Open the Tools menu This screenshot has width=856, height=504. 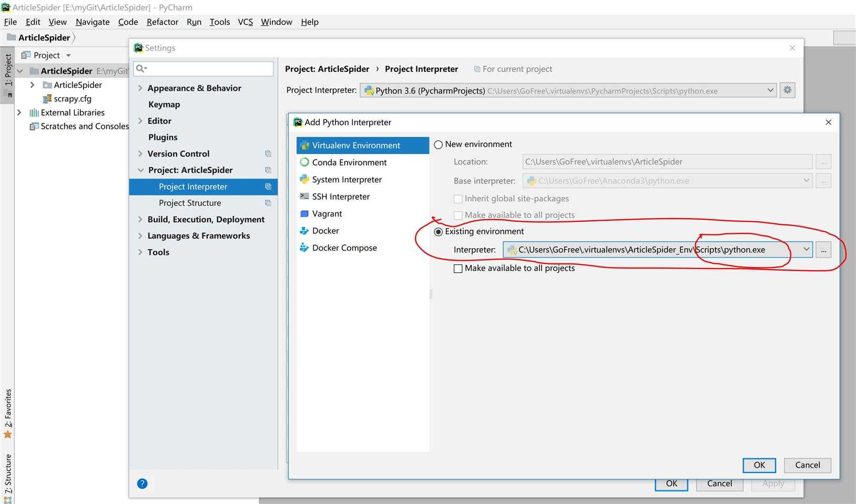pyautogui.click(x=220, y=22)
